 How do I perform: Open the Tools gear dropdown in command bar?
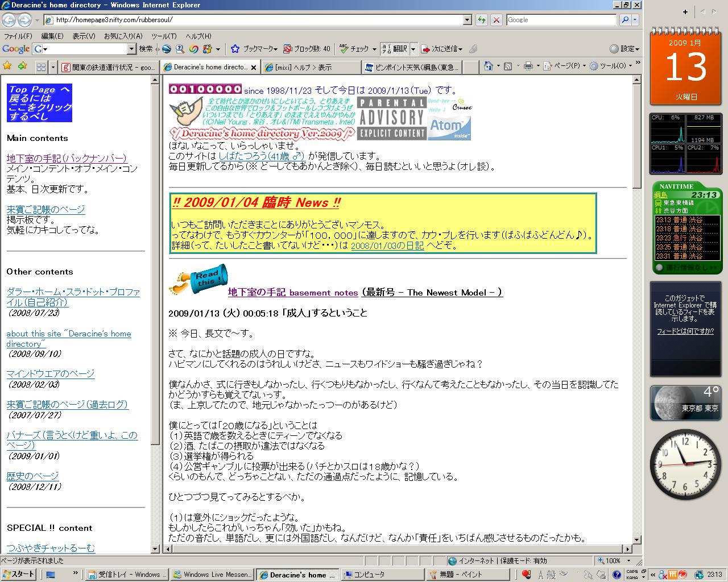[x=610, y=66]
